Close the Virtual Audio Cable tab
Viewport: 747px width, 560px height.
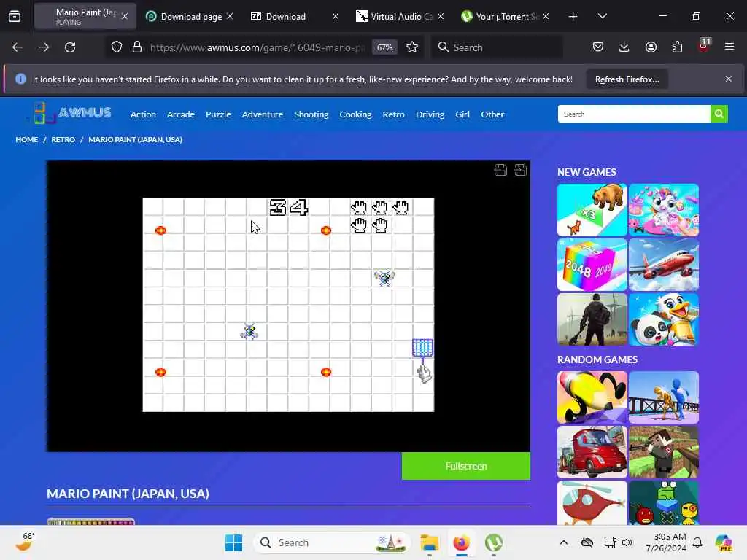tap(441, 16)
